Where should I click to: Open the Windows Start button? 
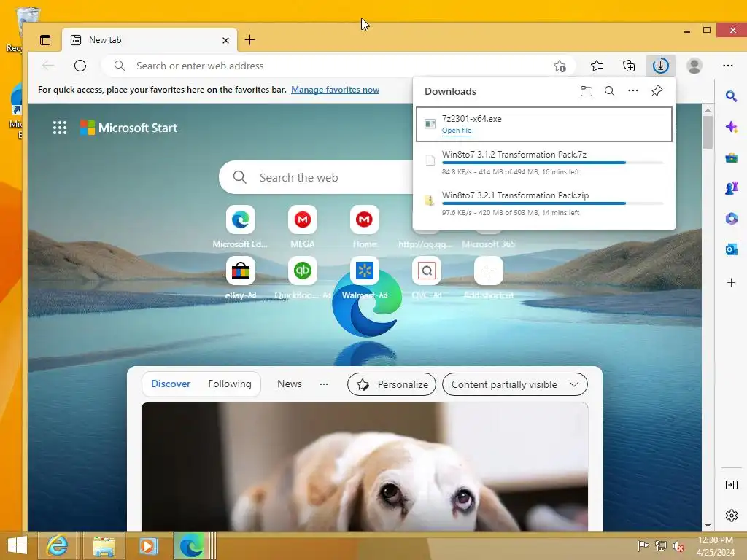18,545
